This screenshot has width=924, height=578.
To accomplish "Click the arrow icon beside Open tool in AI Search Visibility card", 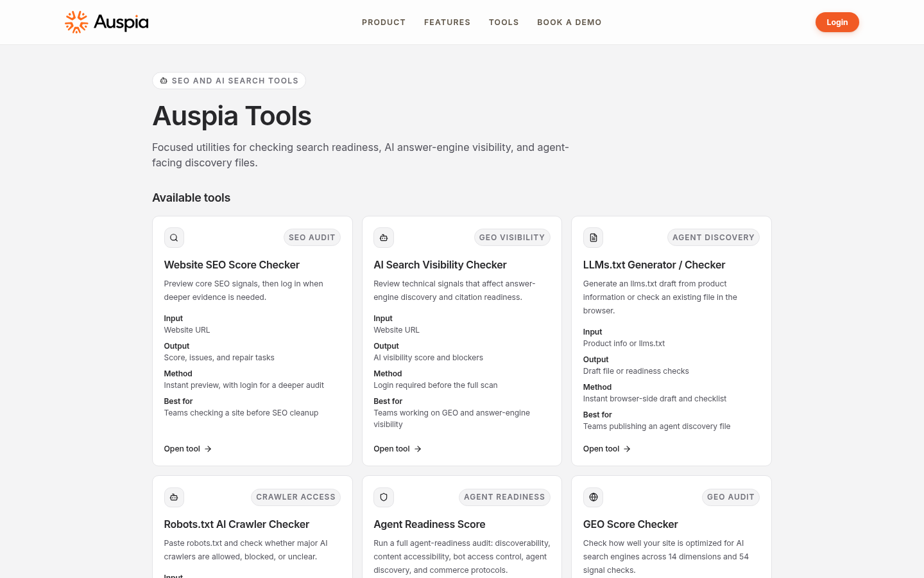I will pyautogui.click(x=418, y=449).
